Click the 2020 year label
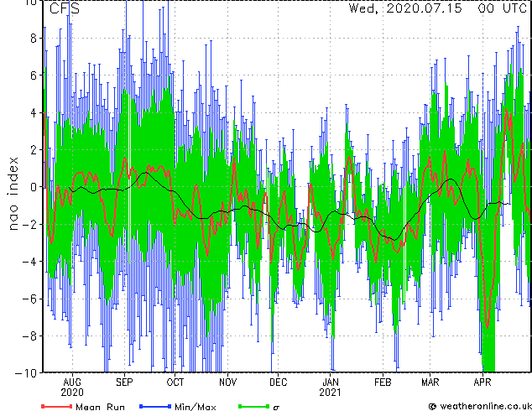 (72, 393)
